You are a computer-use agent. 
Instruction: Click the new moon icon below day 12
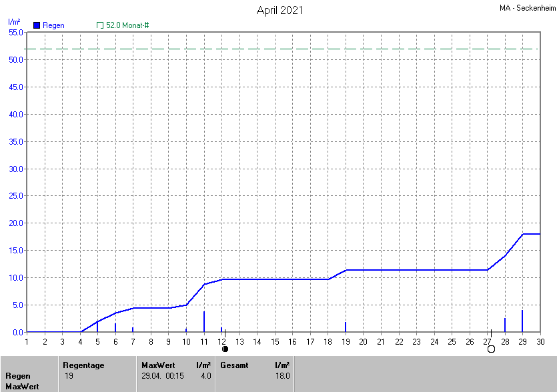pos(225,349)
